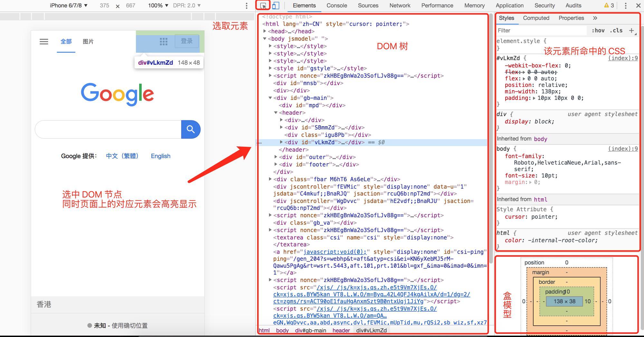Screen dimensions: 644x337
Task: Click the blue search magnifier button
Action: coord(191,129)
